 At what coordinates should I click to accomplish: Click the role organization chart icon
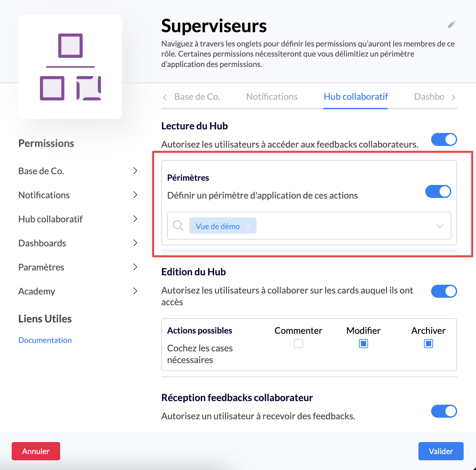(x=70, y=67)
